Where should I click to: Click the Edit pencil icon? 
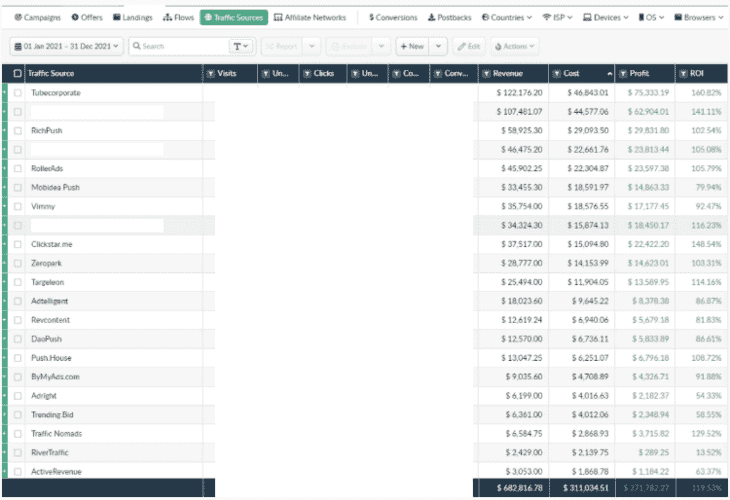[x=461, y=46]
